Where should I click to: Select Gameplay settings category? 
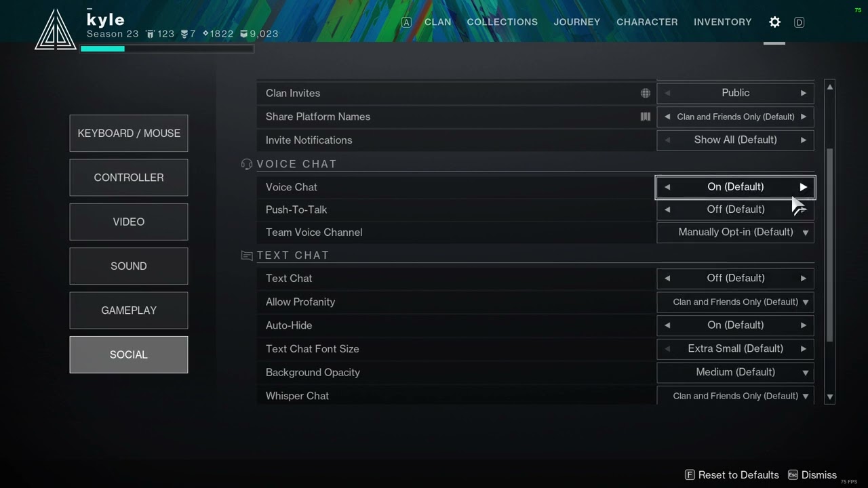coord(129,310)
